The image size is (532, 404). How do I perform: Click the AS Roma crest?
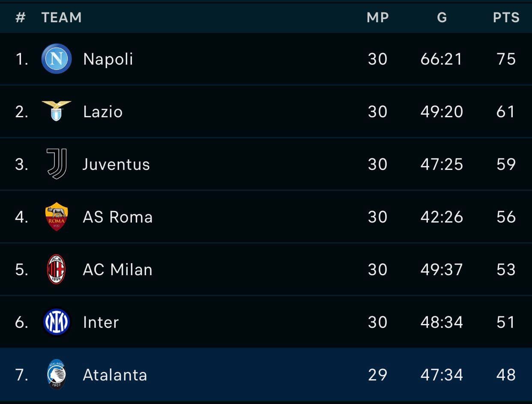coord(57,217)
